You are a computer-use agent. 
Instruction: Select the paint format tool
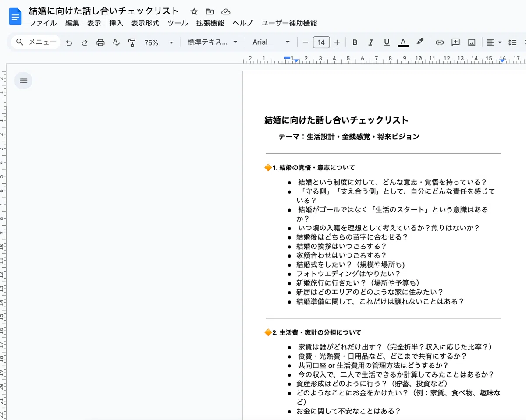pos(131,42)
